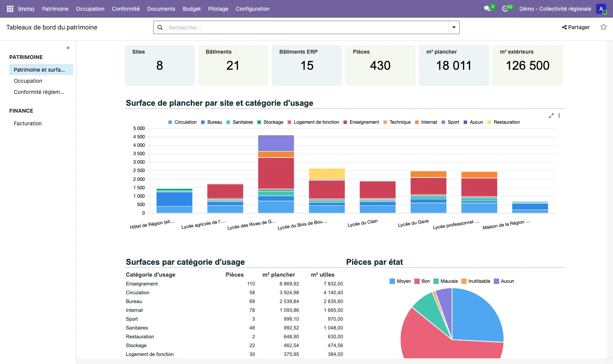Collapse the sidebar with double chevron
The image size is (613, 364).
(68, 48)
